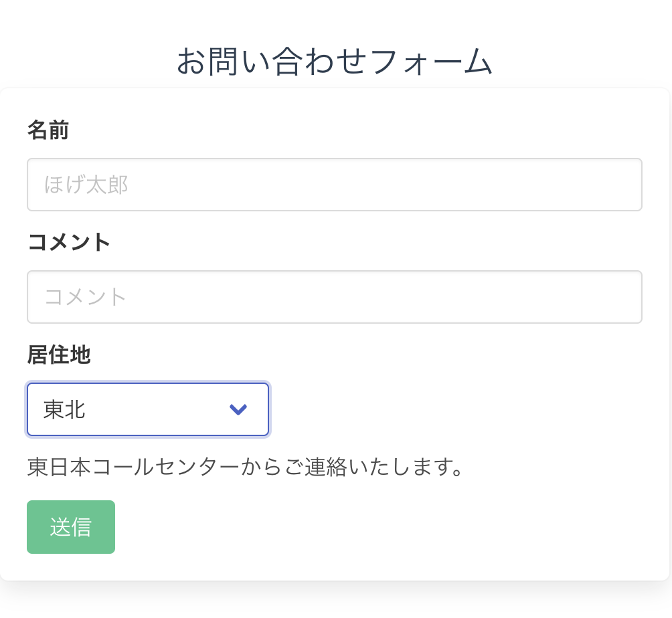Expand the residence dropdown showing 東北
Viewport: 672px width, 618px height.
147,409
